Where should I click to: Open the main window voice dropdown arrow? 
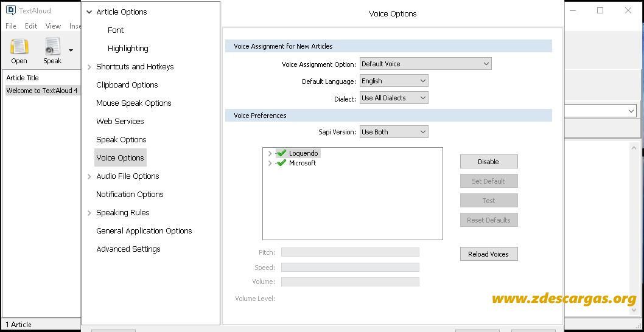631,111
